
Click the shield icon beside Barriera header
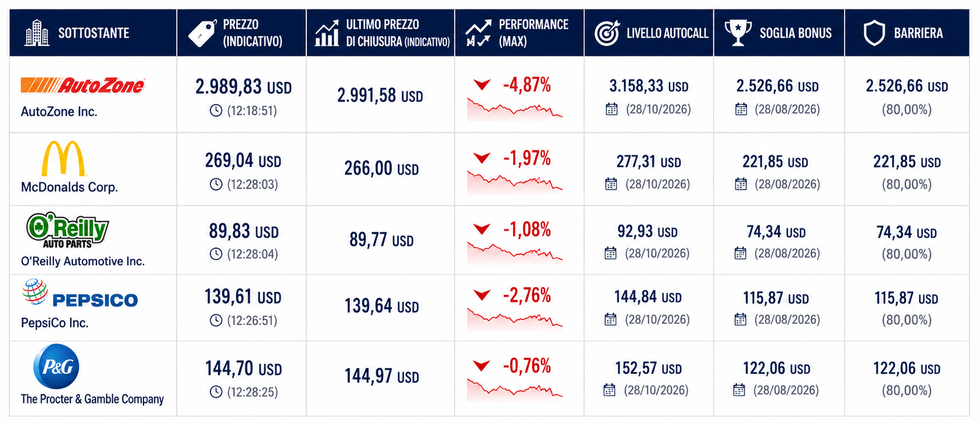click(874, 33)
